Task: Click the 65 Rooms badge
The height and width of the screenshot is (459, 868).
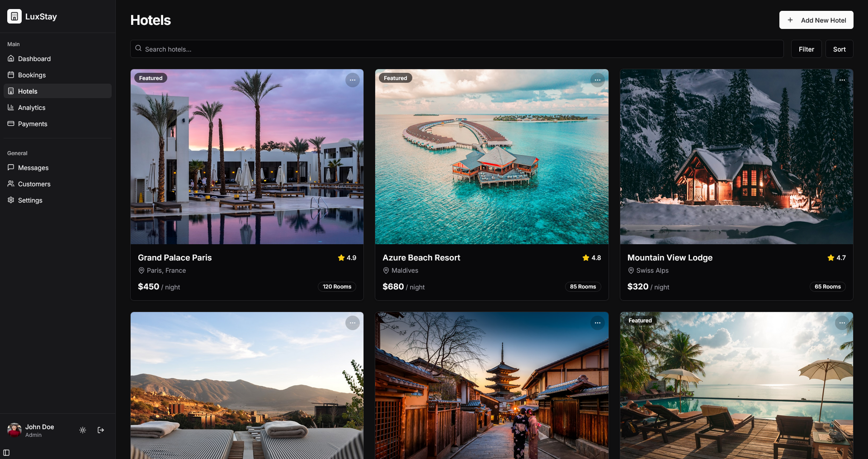Action: click(827, 287)
